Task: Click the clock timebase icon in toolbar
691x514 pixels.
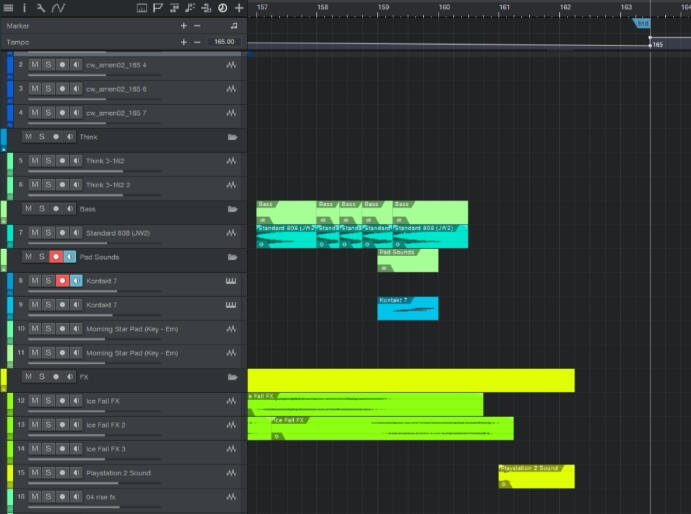Action: click(222, 8)
